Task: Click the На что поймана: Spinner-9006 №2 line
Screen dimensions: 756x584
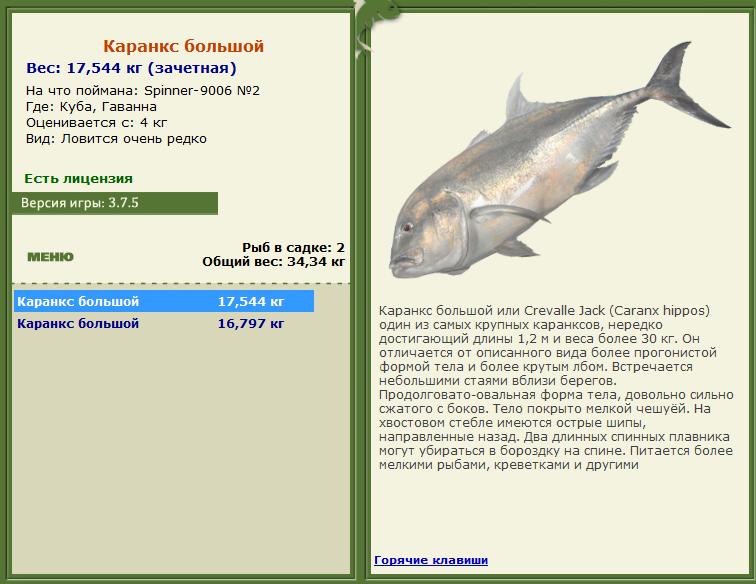Action: click(143, 91)
